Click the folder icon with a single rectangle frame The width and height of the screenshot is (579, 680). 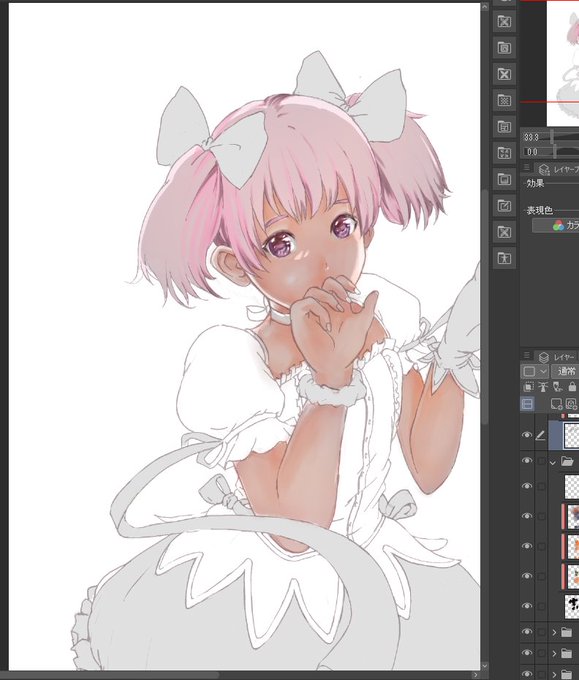504,179
